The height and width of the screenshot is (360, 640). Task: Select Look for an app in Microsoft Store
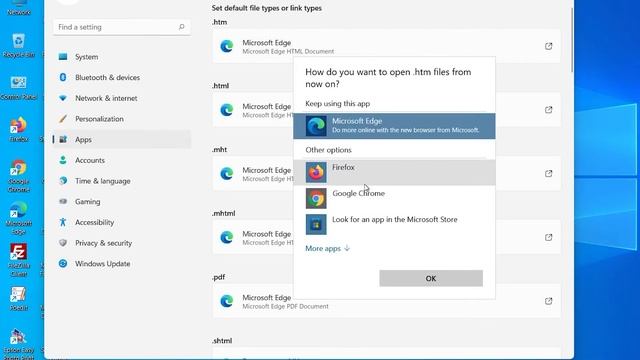394,224
